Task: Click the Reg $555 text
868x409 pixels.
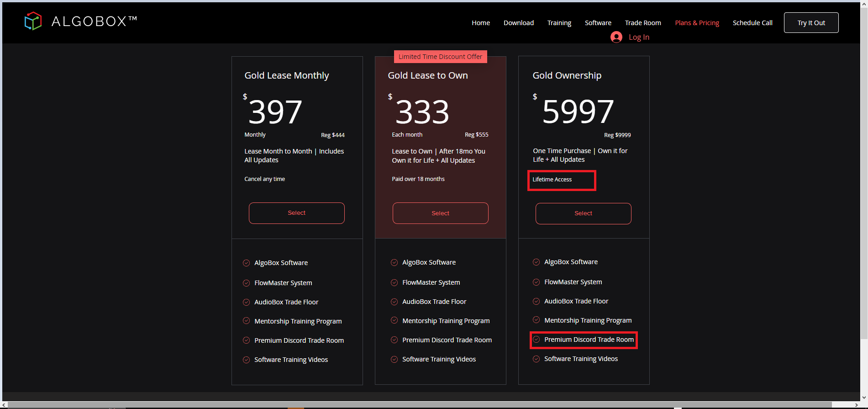Action: [477, 134]
